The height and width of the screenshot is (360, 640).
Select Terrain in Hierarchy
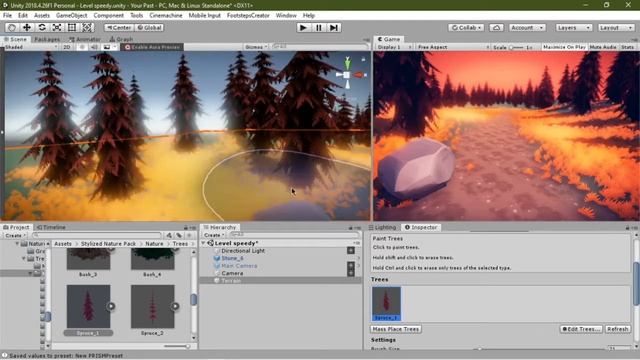(x=231, y=281)
